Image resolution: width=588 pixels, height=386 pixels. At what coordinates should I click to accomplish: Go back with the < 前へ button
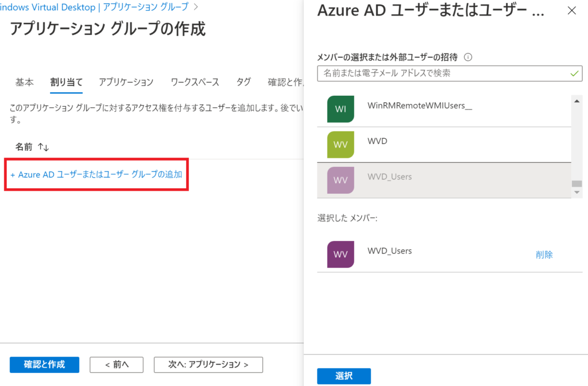(x=116, y=365)
